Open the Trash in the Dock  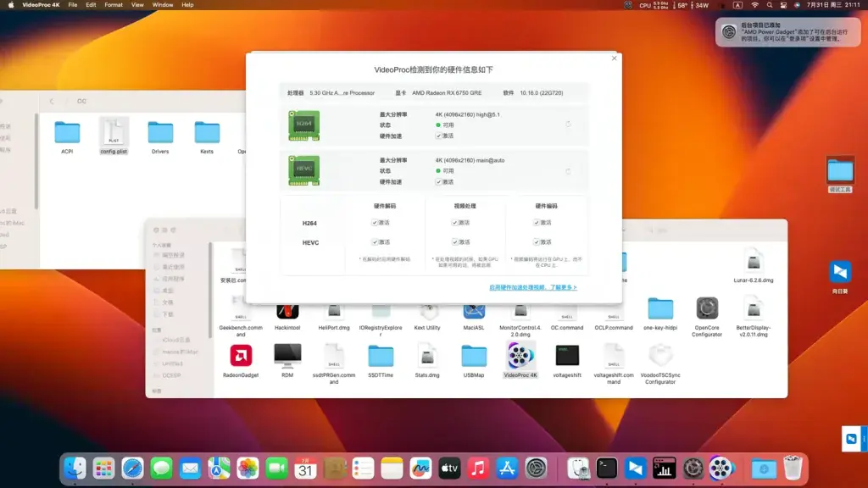pyautogui.click(x=793, y=468)
